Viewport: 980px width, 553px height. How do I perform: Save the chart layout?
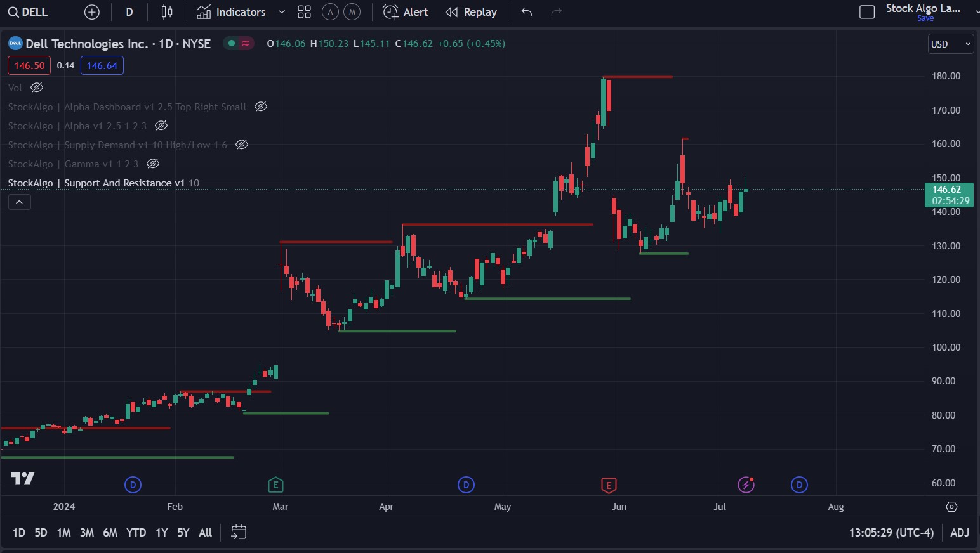click(925, 18)
